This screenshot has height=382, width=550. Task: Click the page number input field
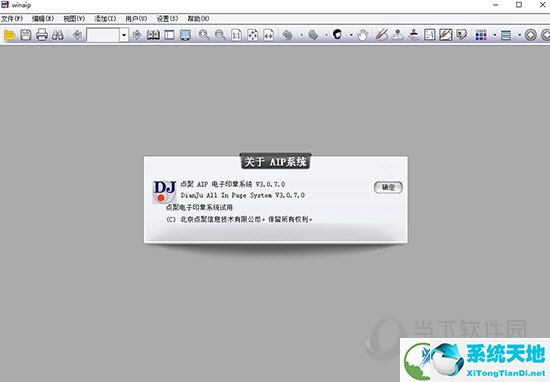tap(103, 35)
